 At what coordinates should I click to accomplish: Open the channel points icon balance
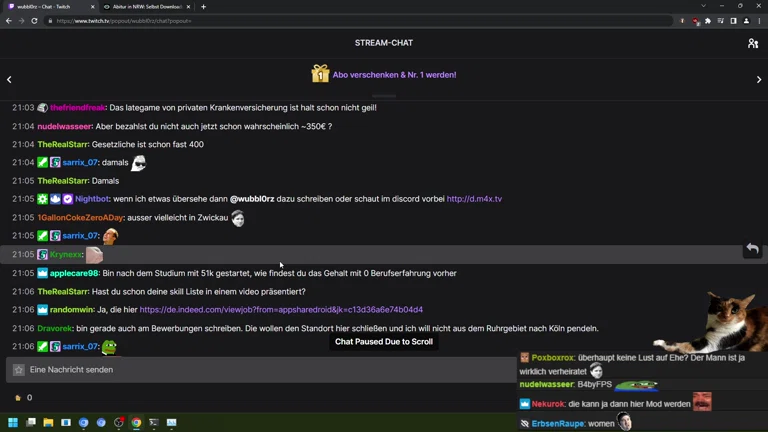[18, 398]
